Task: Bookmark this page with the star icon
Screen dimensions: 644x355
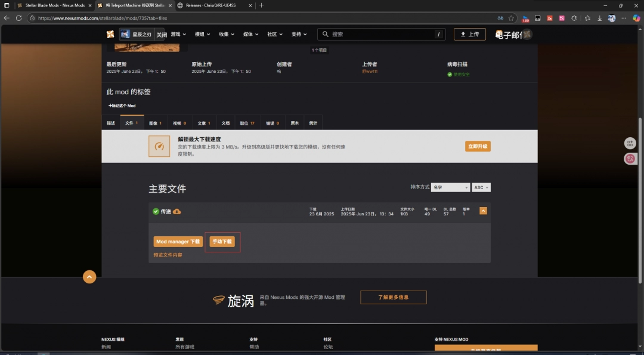Action: [x=511, y=18]
